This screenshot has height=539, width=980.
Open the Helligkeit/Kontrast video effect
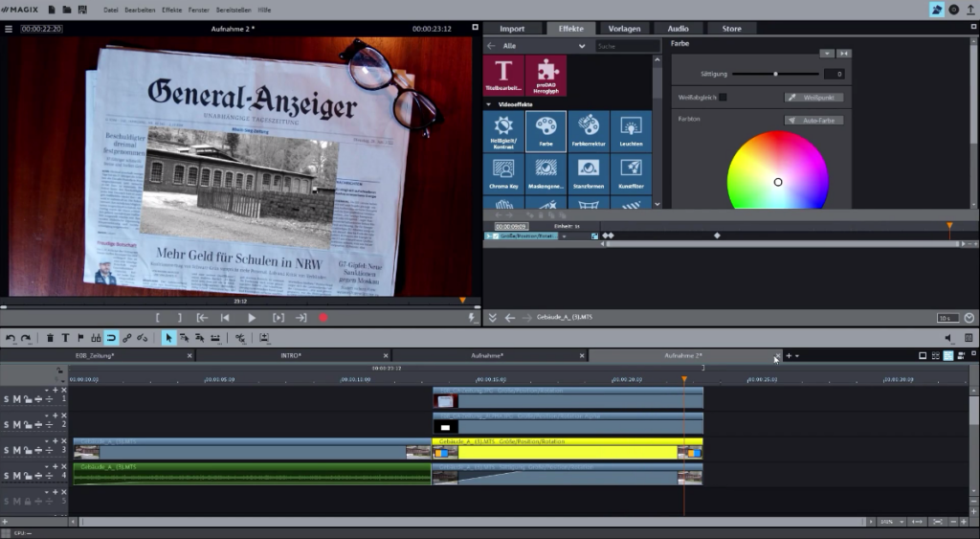pos(503,132)
